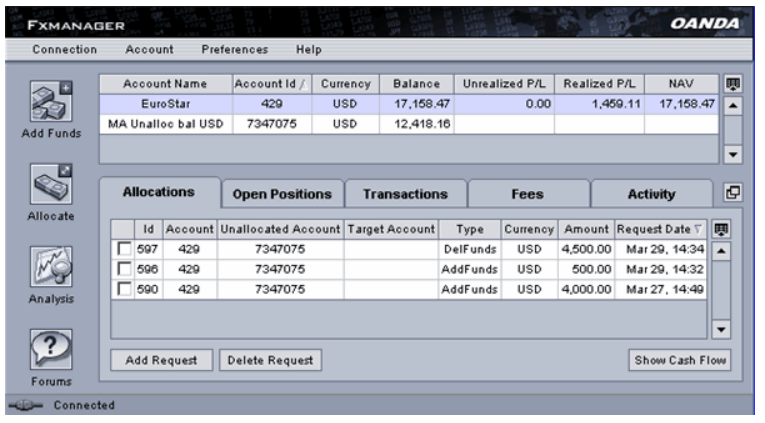Switch to the Activity tab
The width and height of the screenshot is (765, 423).
tap(652, 194)
